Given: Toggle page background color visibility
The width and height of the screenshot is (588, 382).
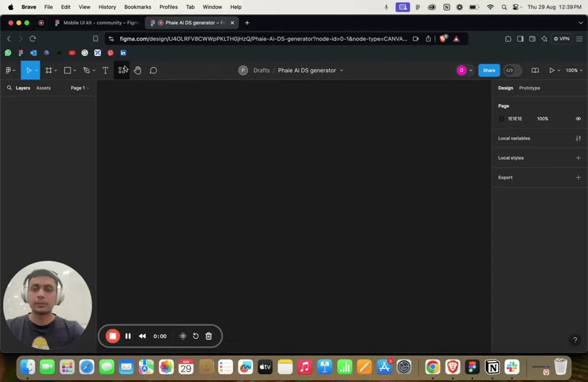Looking at the screenshot, I should (578, 119).
